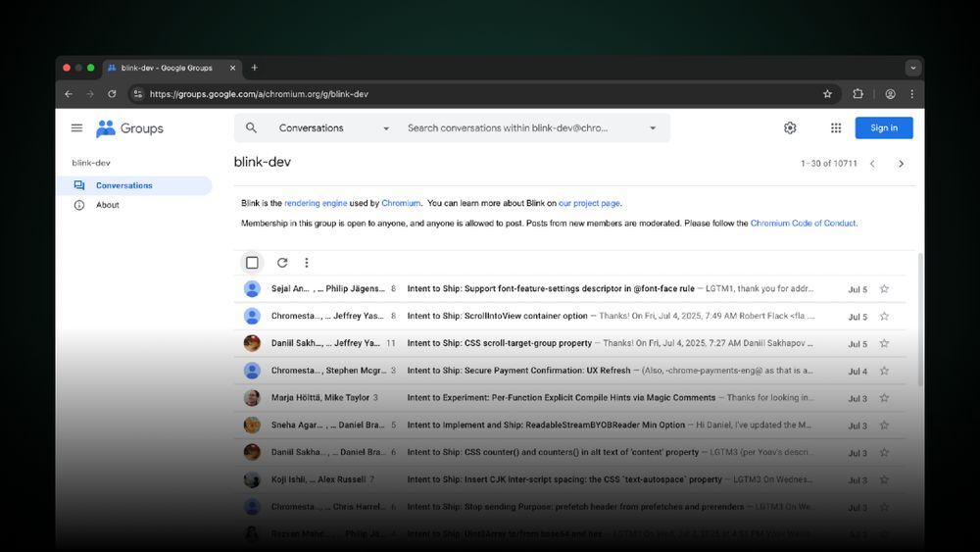
Task: Open CSS counter() and counters() alt text thread
Action: pyautogui.click(x=553, y=453)
